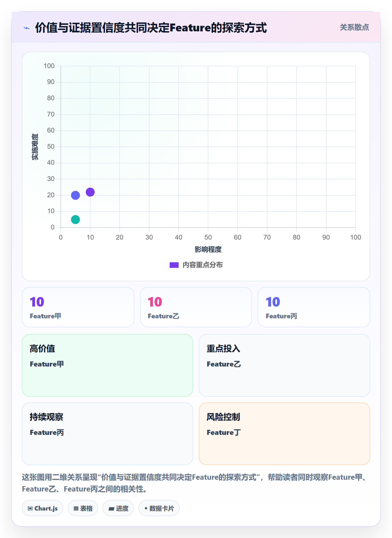
Task: Click the blue scatter data point
Action: click(x=75, y=195)
